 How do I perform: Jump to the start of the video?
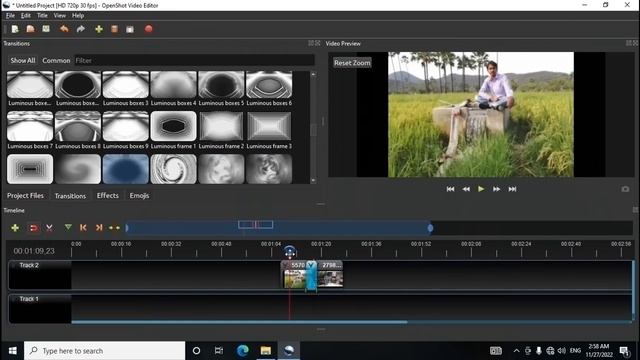point(450,189)
